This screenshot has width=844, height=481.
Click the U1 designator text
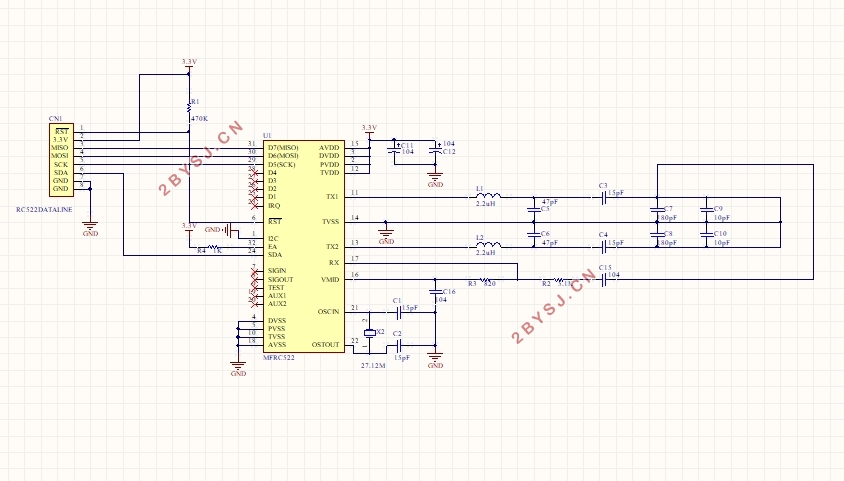point(267,136)
